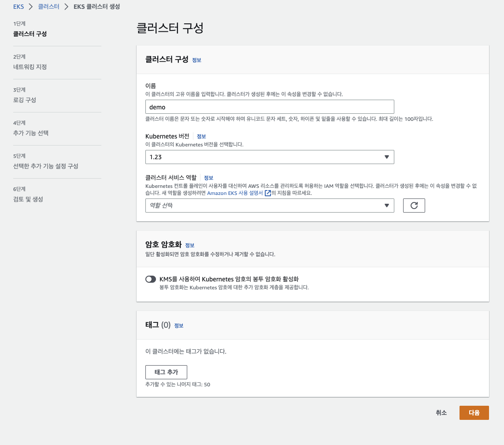Click the 클러스터 breadcrumb link
Image resolution: width=504 pixels, height=445 pixels.
pos(48,7)
